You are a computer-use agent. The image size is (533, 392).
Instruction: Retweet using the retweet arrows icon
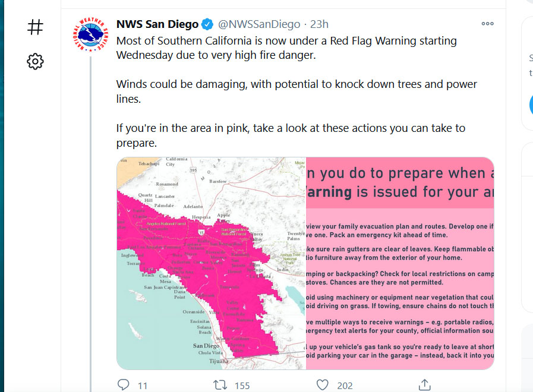click(220, 385)
